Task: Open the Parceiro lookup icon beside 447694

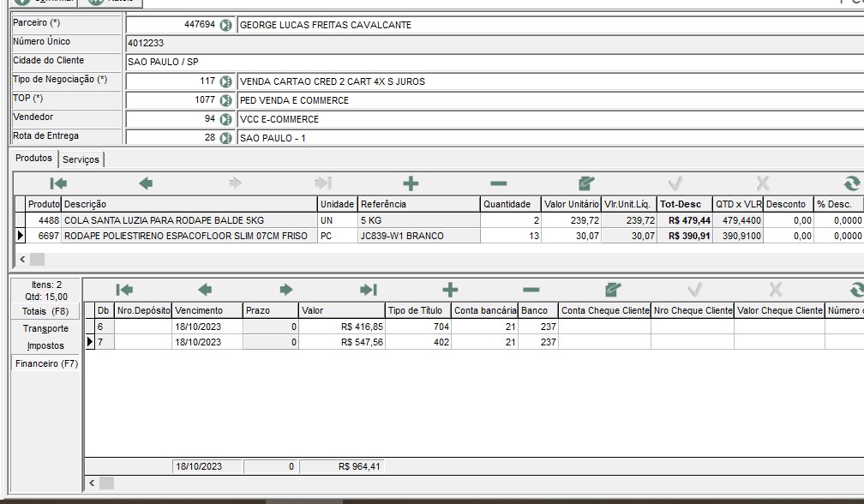Action: coord(225,25)
